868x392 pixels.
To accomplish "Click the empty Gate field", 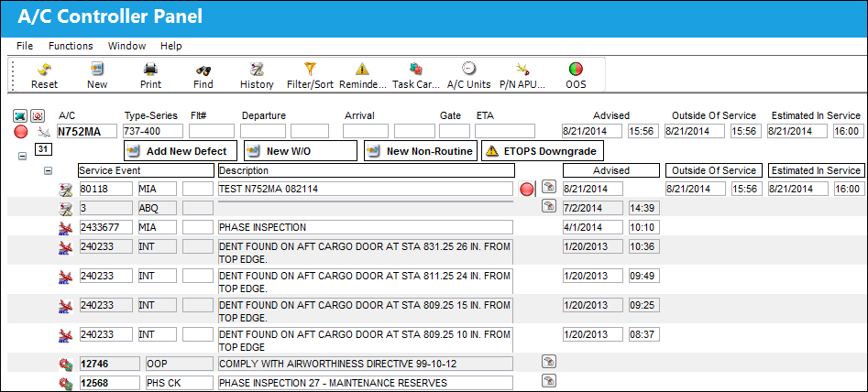I will click(x=455, y=132).
